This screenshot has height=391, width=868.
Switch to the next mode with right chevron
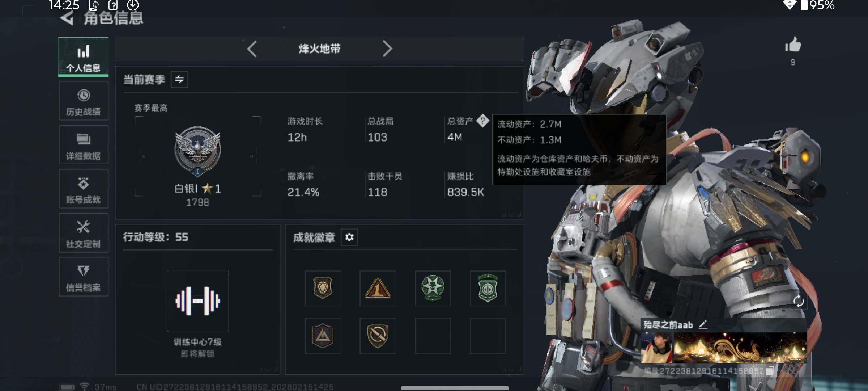tap(387, 49)
